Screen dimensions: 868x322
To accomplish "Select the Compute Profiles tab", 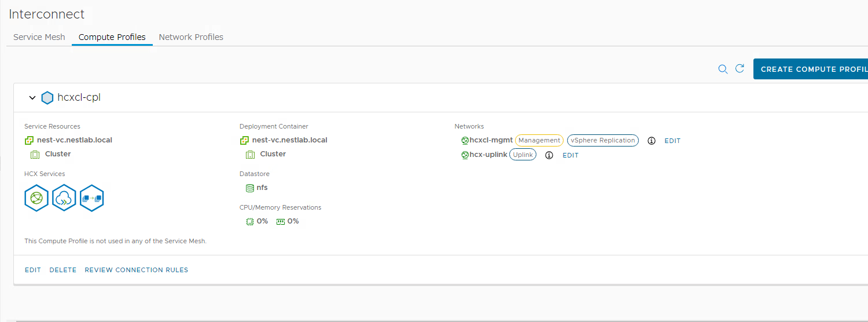I will 112,37.
